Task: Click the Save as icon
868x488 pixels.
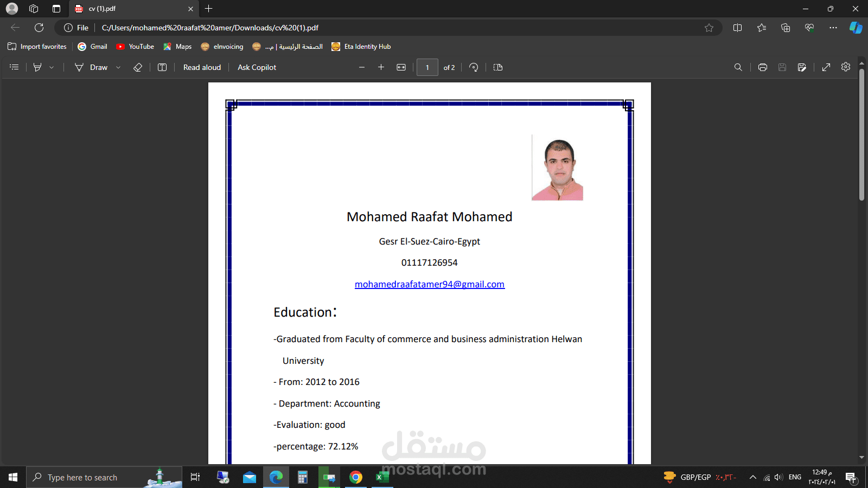Action: point(802,67)
